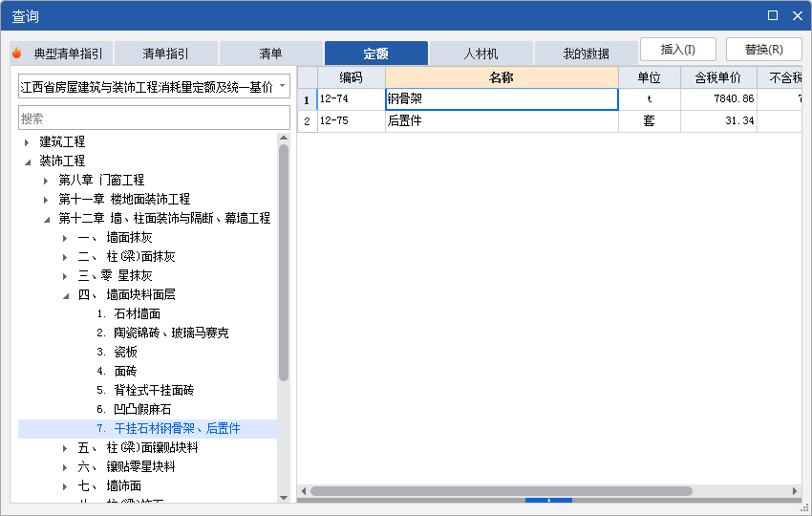Click table horizontal scroll-right arrow
The height and width of the screenshot is (516, 812).
(x=795, y=490)
